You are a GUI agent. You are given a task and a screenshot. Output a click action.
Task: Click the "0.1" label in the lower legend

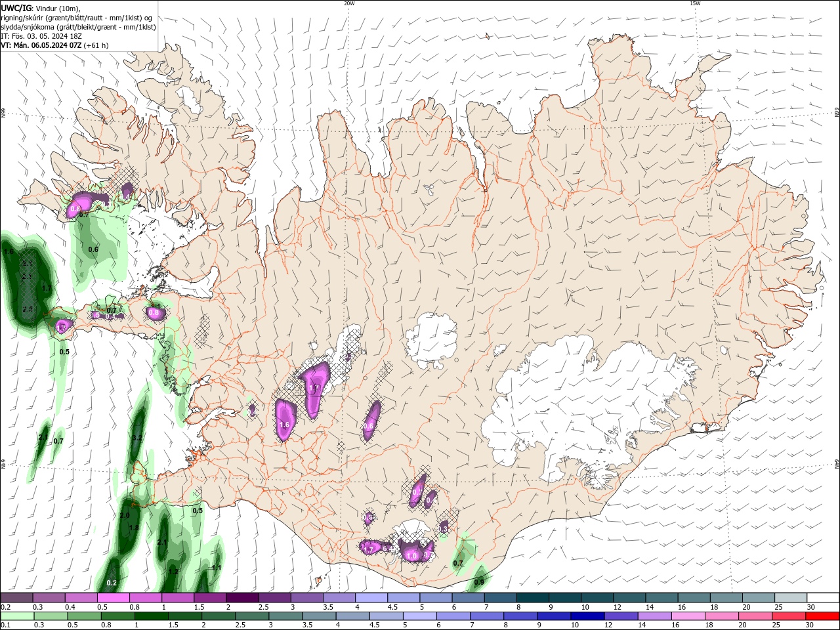point(5,625)
